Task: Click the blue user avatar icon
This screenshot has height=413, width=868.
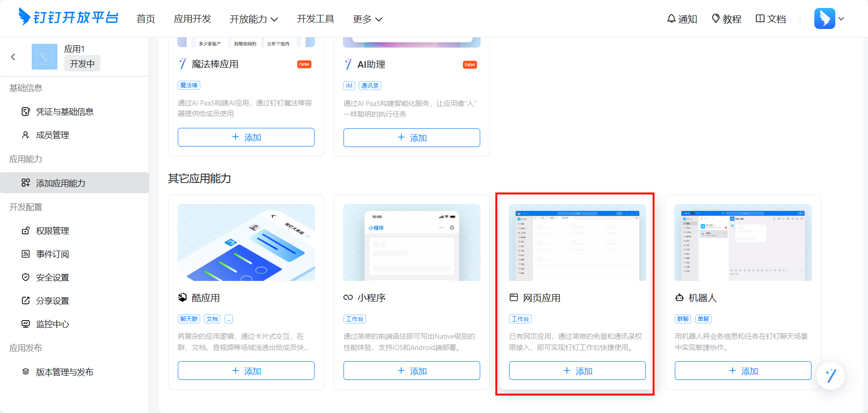Action: (825, 19)
